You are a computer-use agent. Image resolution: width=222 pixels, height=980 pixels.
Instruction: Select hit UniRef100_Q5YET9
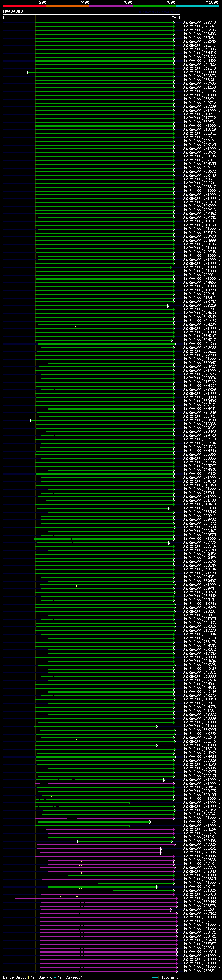tap(199, 68)
